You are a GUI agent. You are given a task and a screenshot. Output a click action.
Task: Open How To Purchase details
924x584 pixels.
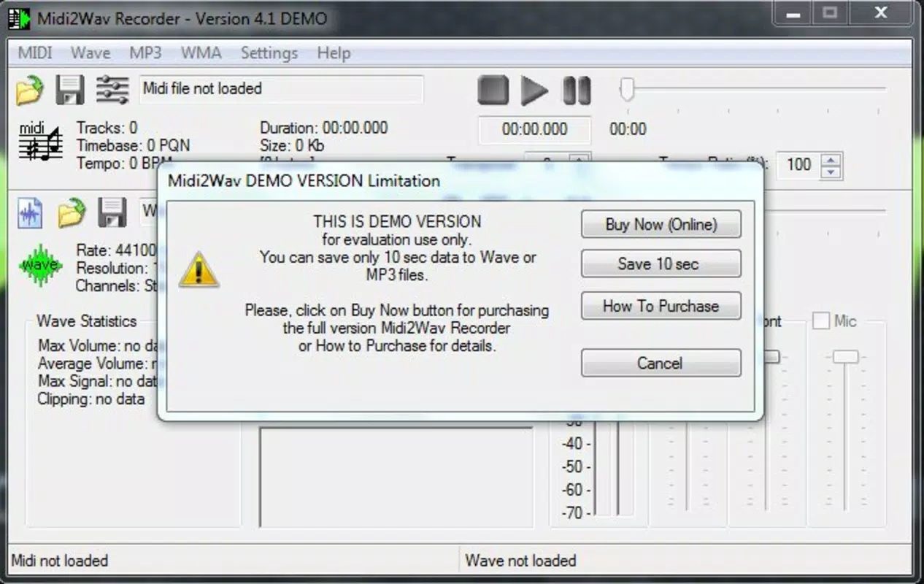click(661, 306)
